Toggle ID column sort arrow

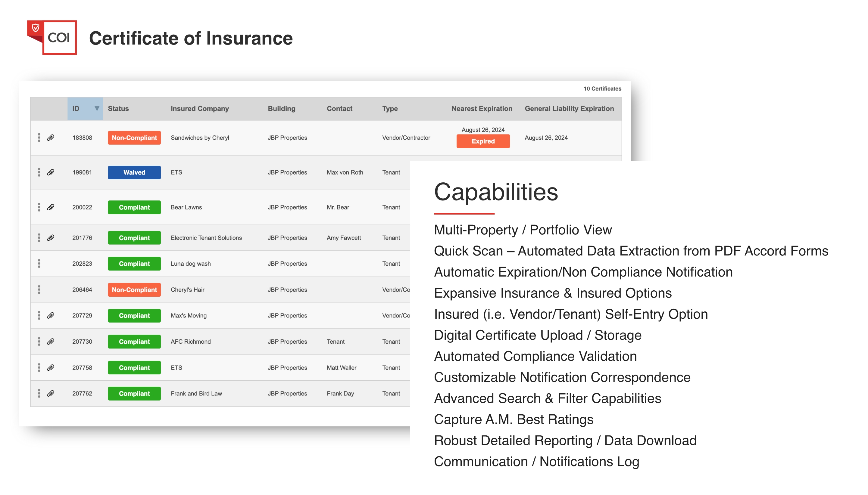(x=97, y=108)
